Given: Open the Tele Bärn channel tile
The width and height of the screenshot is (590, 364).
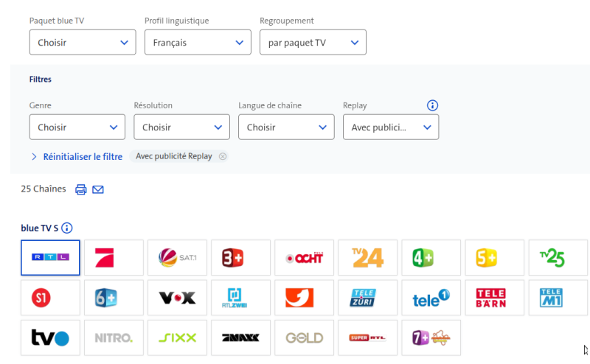Looking at the screenshot, I should click(494, 298).
